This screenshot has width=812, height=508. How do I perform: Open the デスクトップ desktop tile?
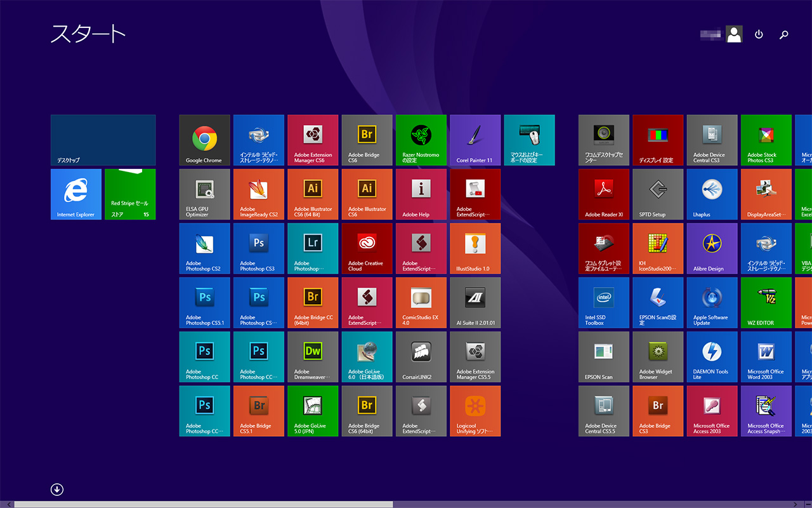pyautogui.click(x=103, y=140)
